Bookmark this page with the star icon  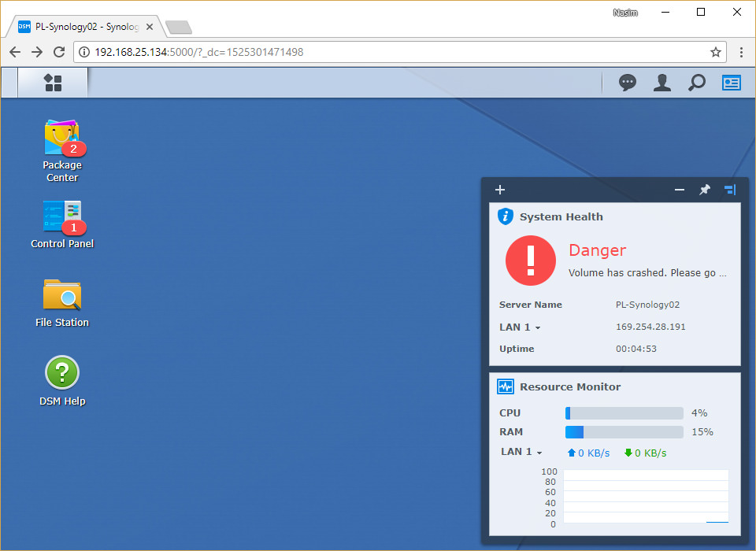tap(716, 52)
